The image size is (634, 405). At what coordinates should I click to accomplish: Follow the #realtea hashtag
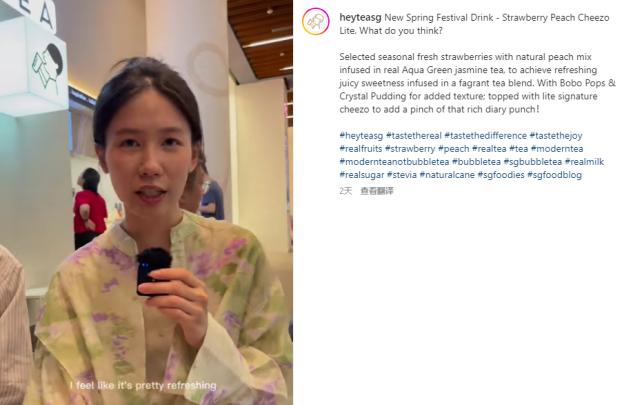489,149
